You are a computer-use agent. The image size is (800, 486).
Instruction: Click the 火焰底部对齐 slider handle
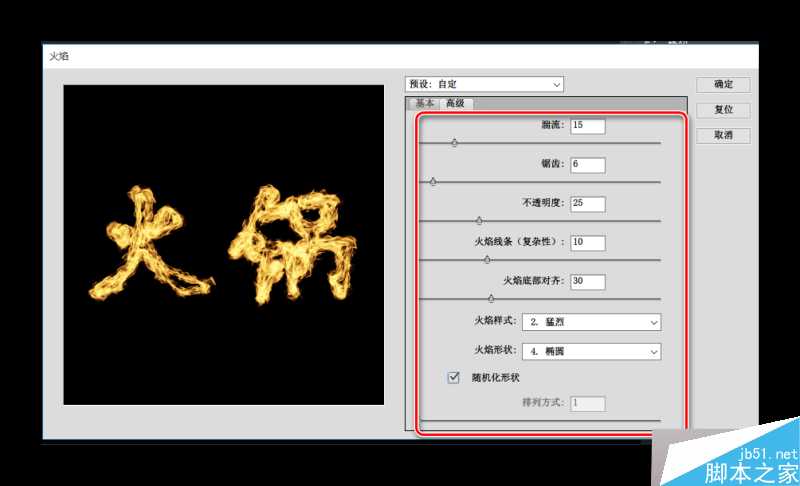(x=491, y=298)
